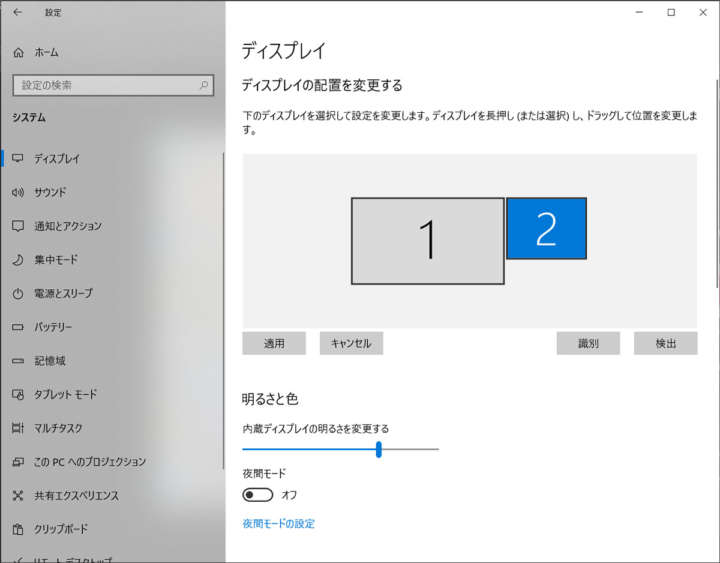
Task: Select the 集中モード moon icon
Action: (18, 259)
